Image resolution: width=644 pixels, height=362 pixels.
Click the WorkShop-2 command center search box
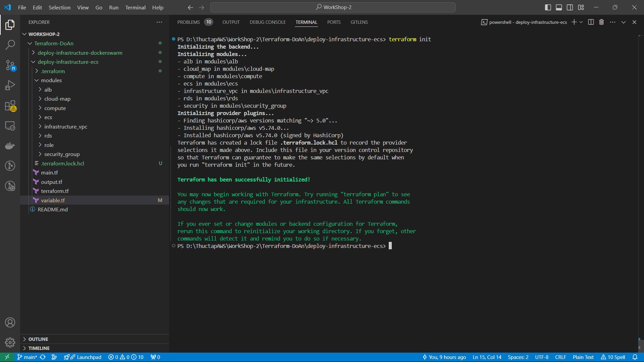tap(333, 7)
